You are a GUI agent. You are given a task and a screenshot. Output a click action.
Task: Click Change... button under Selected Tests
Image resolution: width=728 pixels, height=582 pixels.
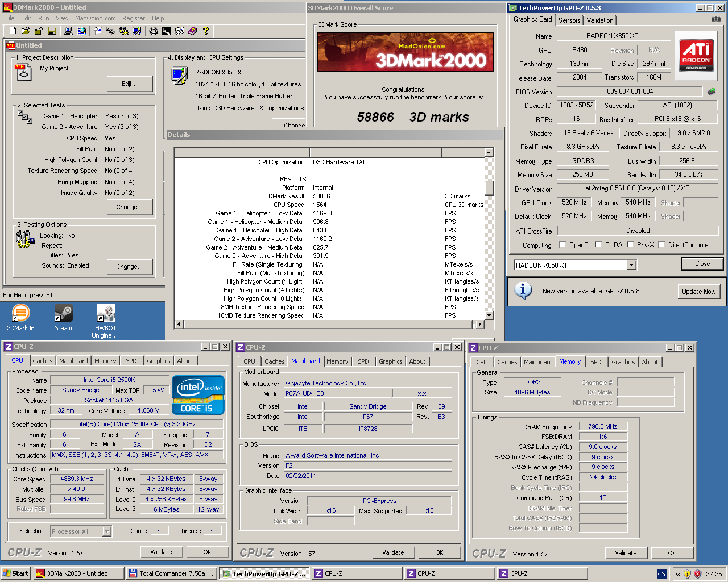130,207
